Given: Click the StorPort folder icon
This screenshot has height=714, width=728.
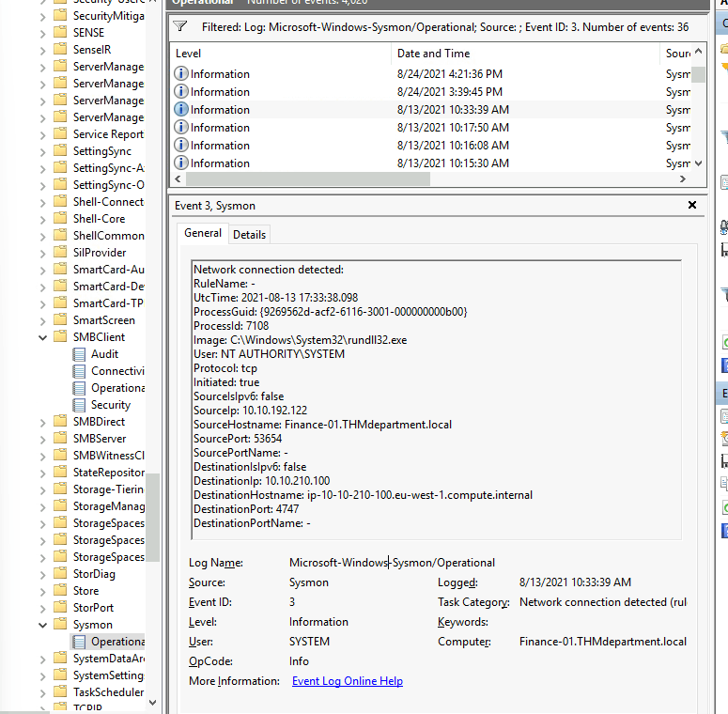Looking at the screenshot, I should (x=60, y=607).
